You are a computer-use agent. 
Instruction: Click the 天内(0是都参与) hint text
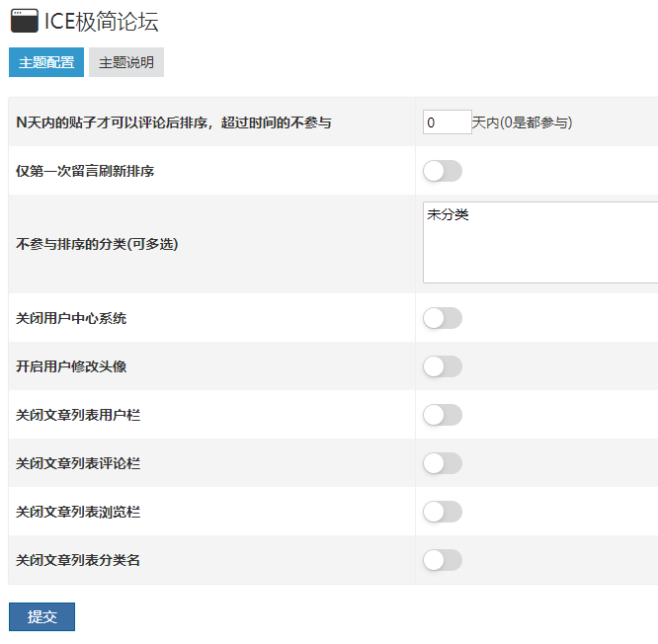pyautogui.click(x=522, y=122)
